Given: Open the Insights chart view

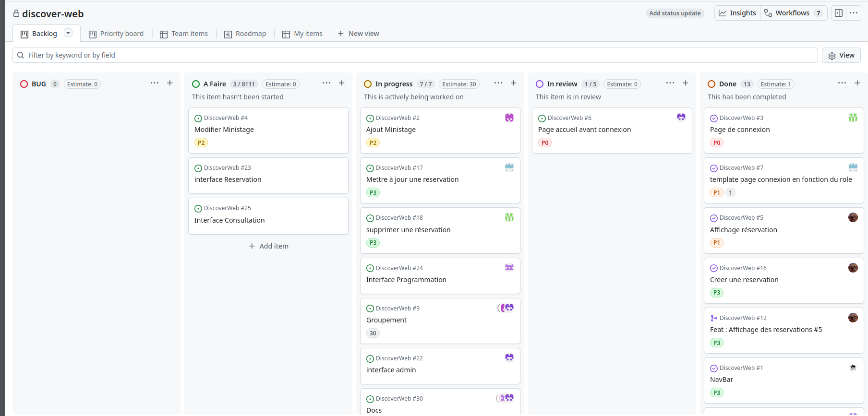Looking at the screenshot, I should point(737,13).
